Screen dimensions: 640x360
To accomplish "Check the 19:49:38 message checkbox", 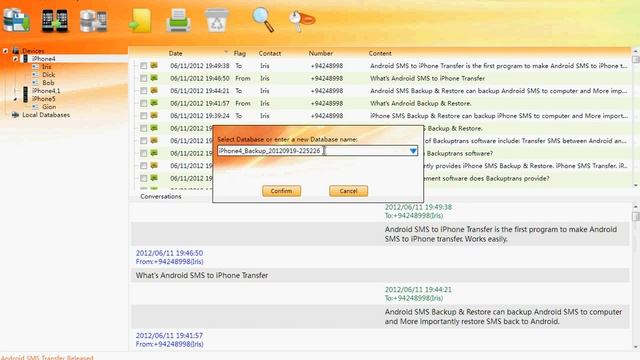I will coord(143,66).
